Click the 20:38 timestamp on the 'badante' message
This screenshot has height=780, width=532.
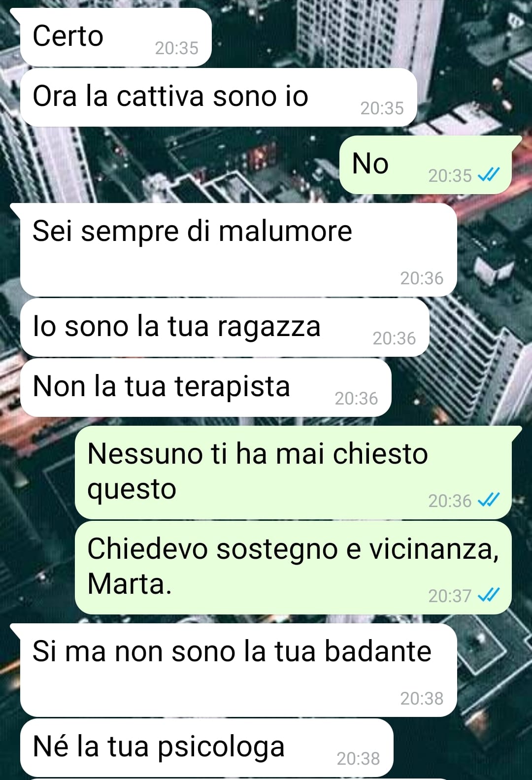coord(422,699)
